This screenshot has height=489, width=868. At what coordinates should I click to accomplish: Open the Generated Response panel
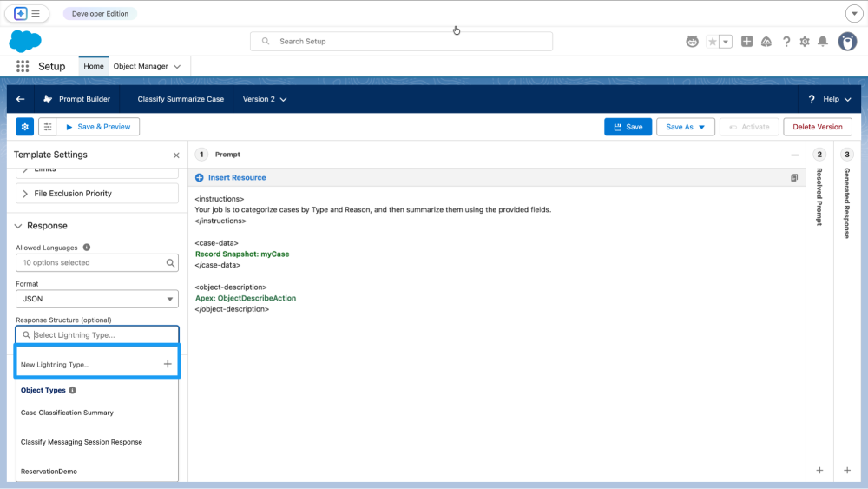point(847,203)
